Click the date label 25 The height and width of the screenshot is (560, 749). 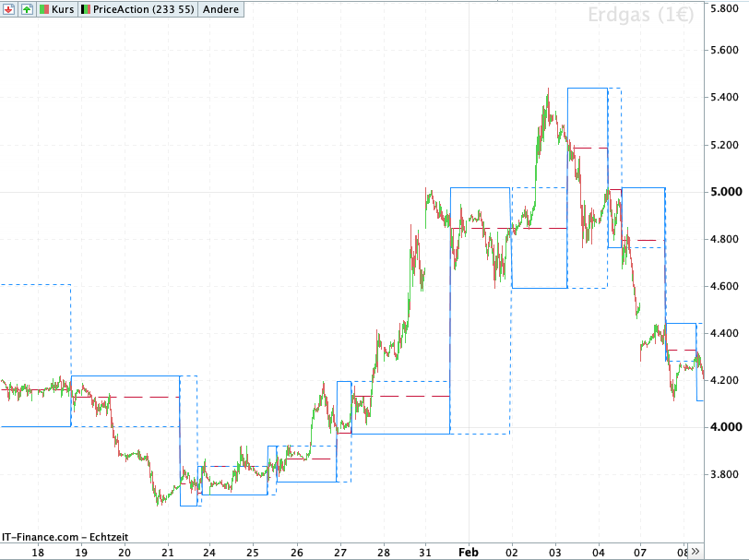pyautogui.click(x=253, y=553)
